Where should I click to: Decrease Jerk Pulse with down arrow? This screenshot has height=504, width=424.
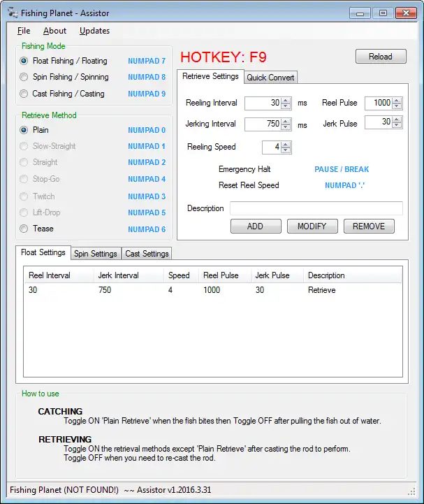pos(397,125)
